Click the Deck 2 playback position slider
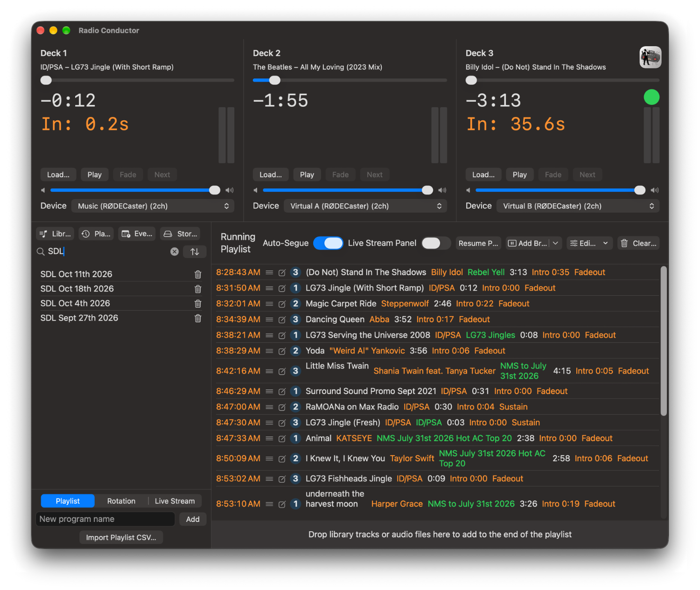The image size is (700, 590). tap(350, 80)
